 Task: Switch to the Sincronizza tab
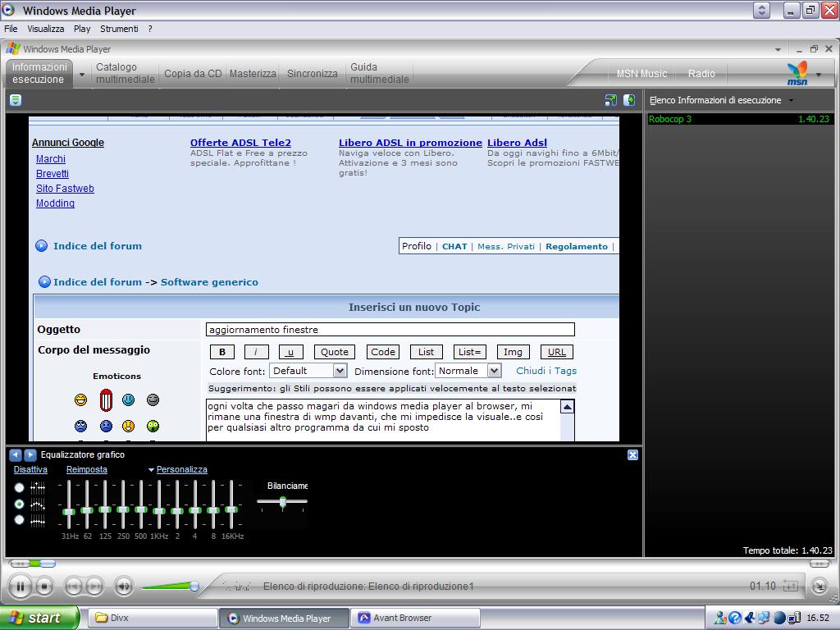(x=313, y=74)
